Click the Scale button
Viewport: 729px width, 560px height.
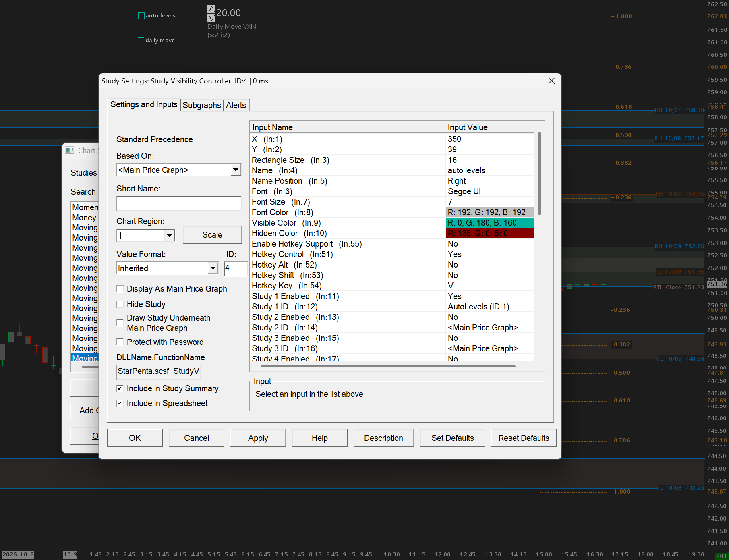tap(212, 235)
